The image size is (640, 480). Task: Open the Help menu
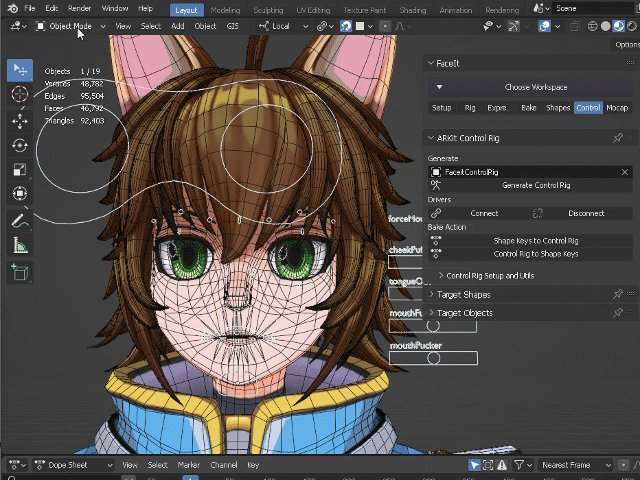pos(145,8)
